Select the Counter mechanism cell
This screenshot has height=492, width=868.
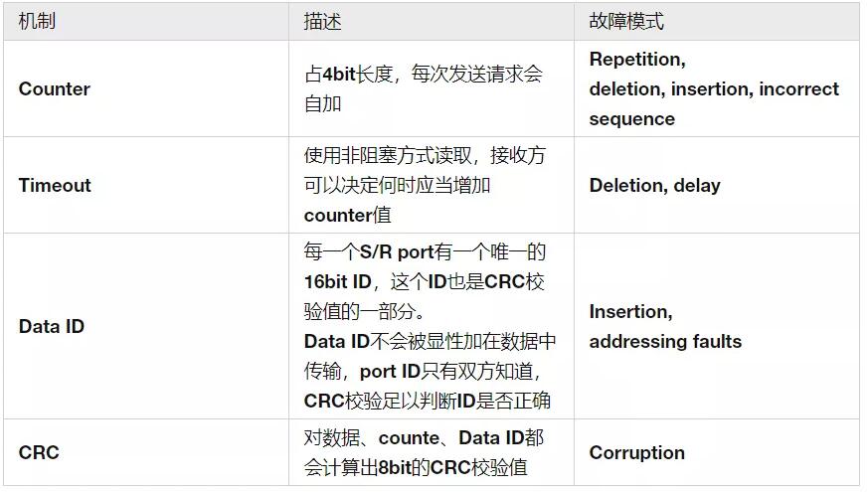point(146,88)
